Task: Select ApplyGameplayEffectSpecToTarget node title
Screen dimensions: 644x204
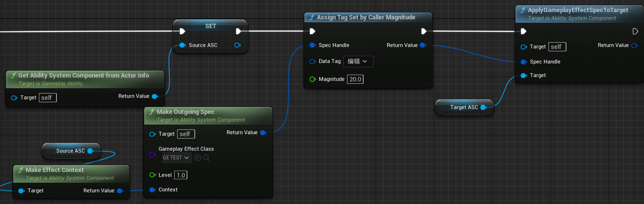Action: click(x=578, y=10)
